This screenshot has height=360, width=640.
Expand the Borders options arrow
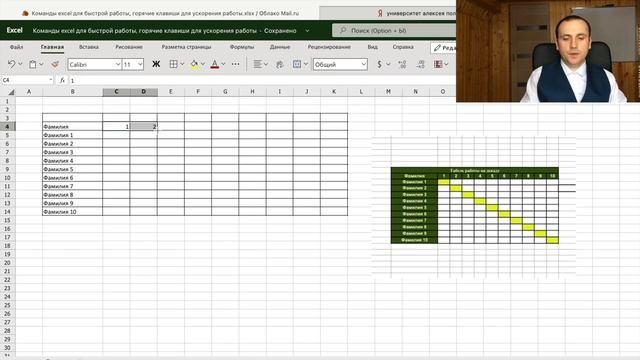[182, 64]
